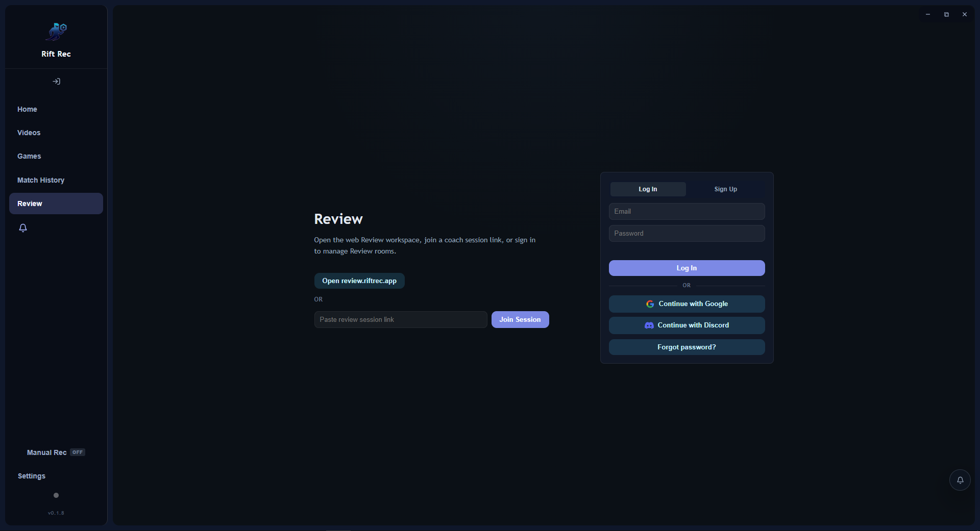Continue with Google sign-in
The height and width of the screenshot is (531, 980).
pos(687,304)
